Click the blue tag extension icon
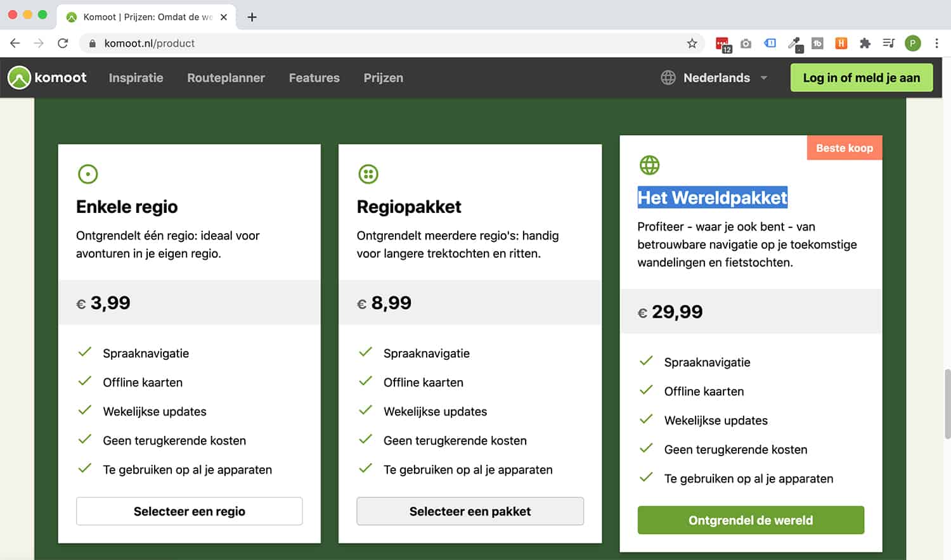Screen dimensions: 951x560 point(770,43)
